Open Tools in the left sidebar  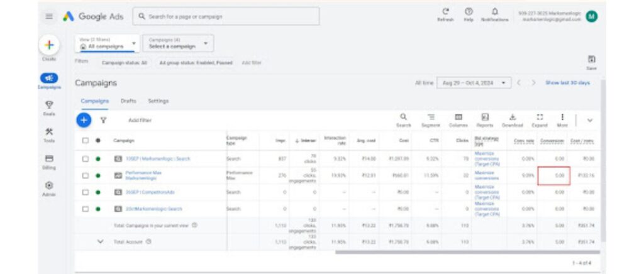coord(49,135)
